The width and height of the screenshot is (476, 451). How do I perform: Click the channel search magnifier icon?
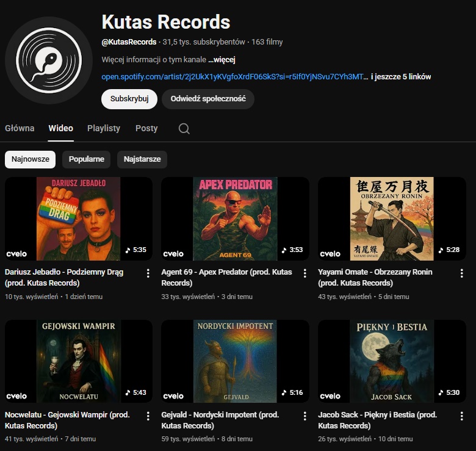[184, 129]
